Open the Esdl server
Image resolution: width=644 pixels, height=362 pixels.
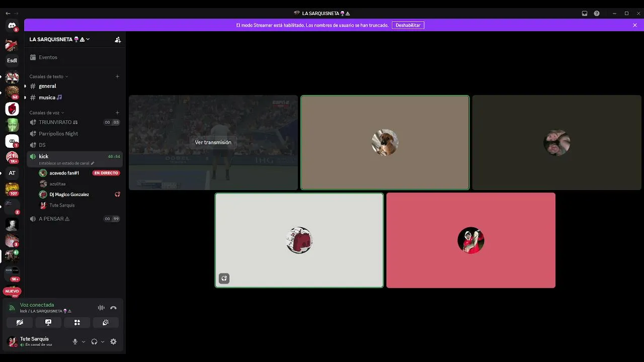tap(12, 60)
